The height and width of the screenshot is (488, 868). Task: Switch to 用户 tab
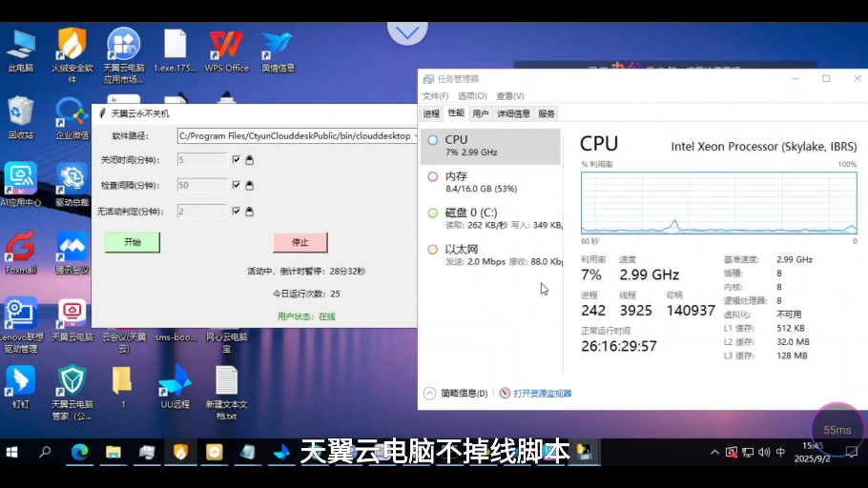[x=481, y=114]
